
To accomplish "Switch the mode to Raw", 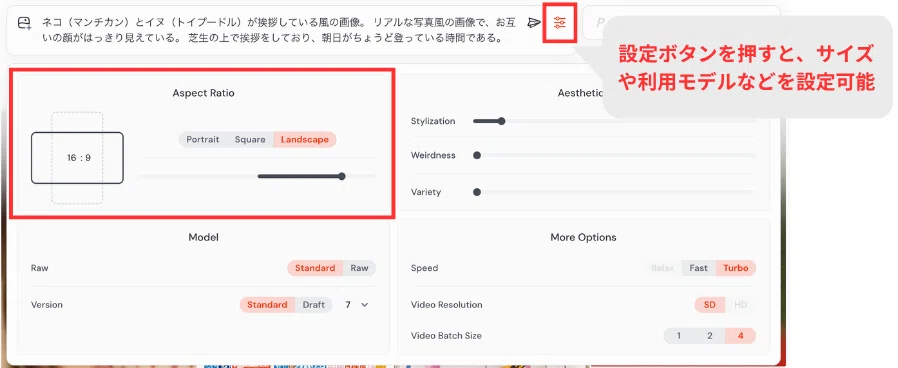I will click(360, 268).
